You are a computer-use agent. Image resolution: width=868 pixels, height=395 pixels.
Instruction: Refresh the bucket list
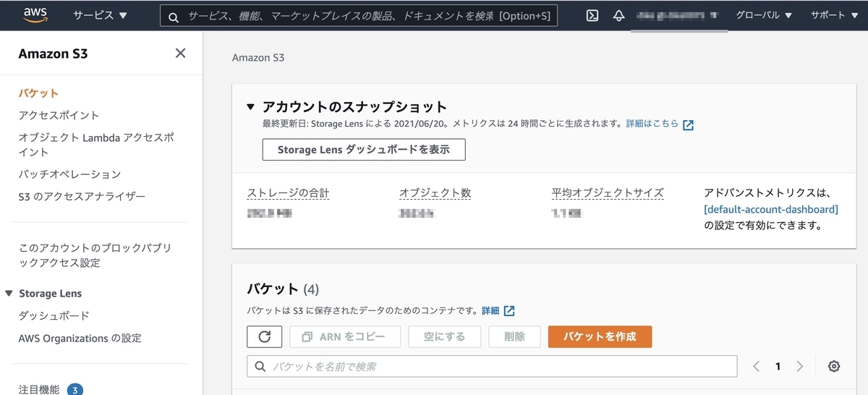[264, 336]
